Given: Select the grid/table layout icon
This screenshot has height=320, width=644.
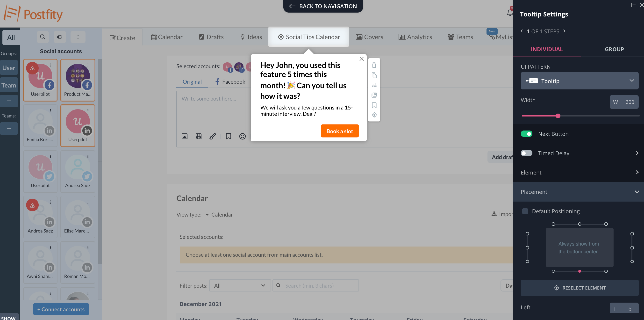Looking at the screenshot, I should point(198,136).
